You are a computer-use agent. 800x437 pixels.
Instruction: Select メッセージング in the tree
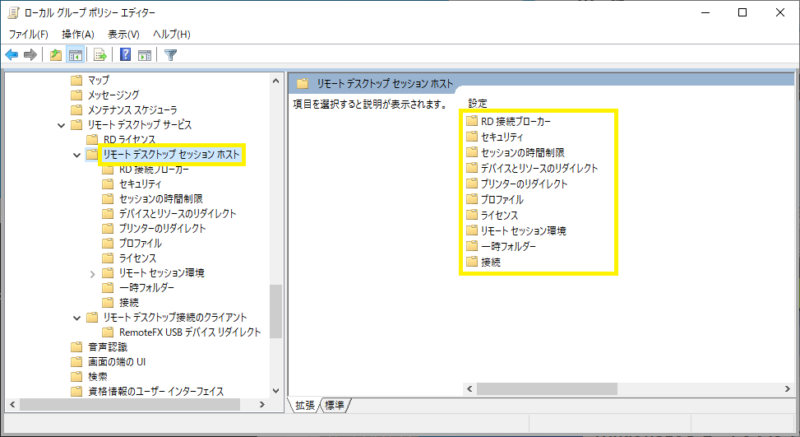click(113, 95)
